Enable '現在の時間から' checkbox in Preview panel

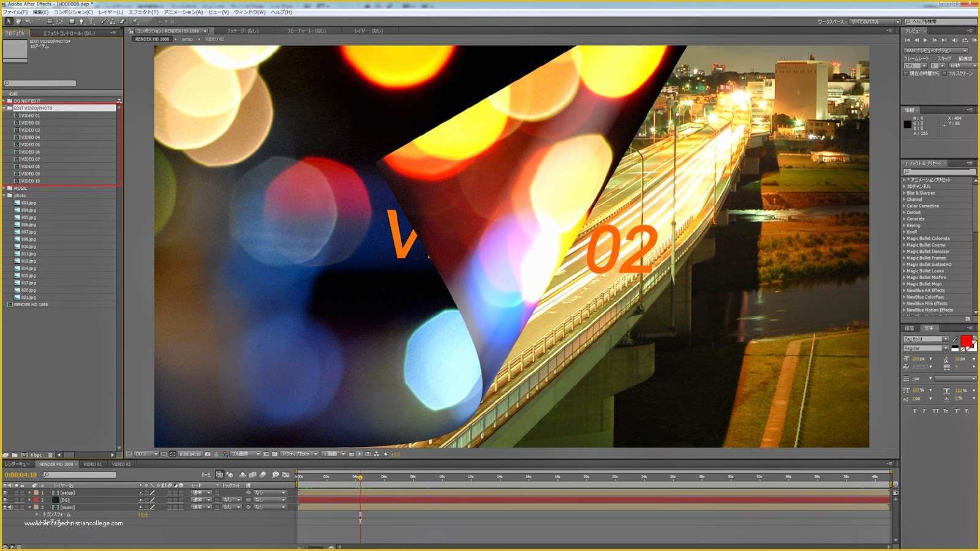coord(906,73)
